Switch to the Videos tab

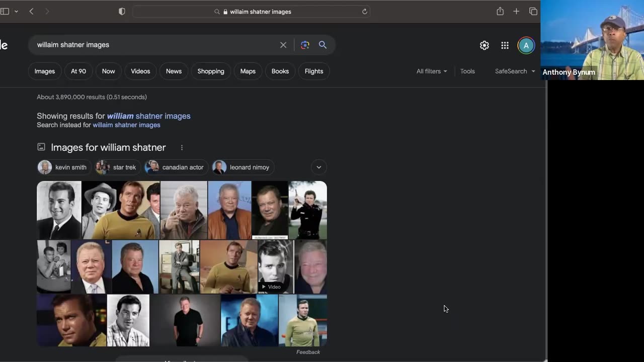pyautogui.click(x=140, y=71)
